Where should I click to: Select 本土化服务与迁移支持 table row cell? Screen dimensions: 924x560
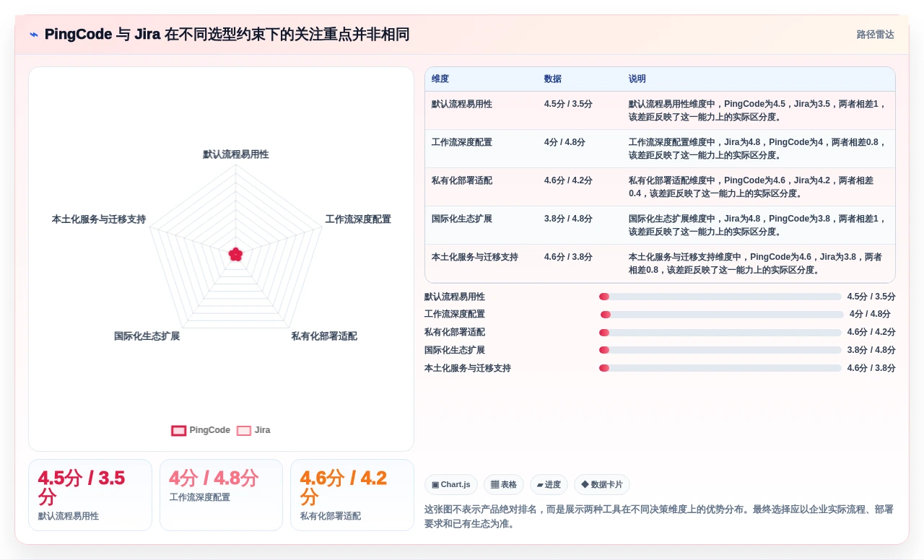click(475, 257)
